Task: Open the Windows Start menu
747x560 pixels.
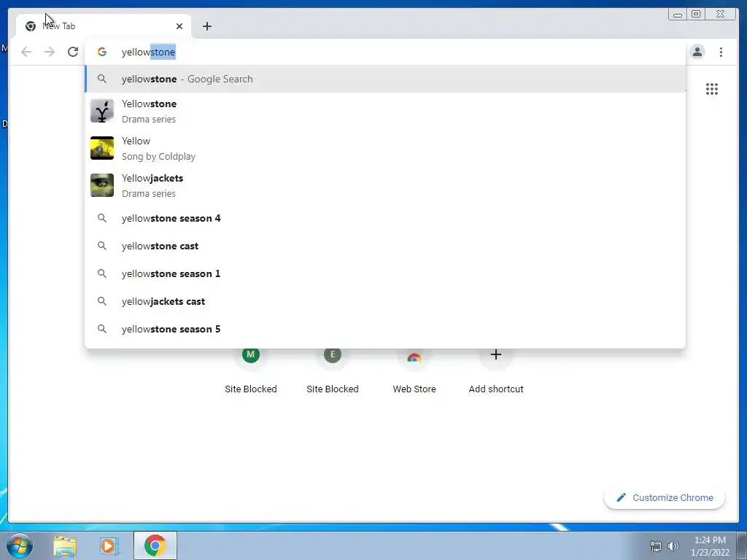Action: click(x=19, y=545)
